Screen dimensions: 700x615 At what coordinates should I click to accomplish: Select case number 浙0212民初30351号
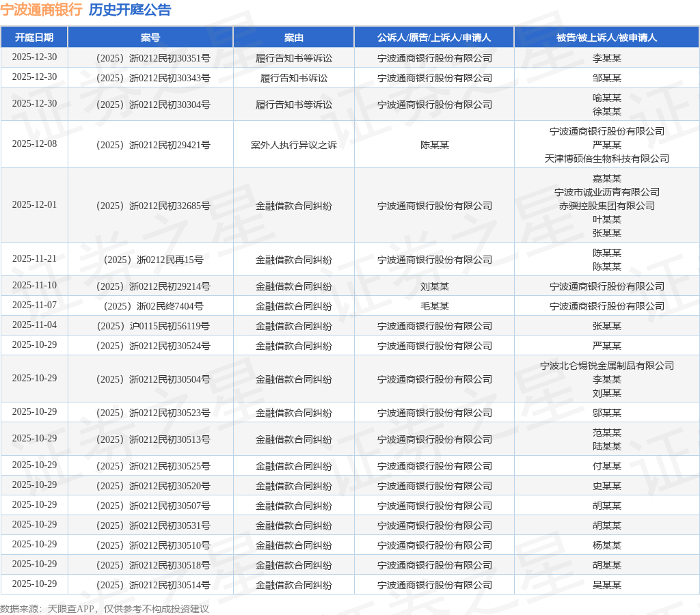(153, 58)
